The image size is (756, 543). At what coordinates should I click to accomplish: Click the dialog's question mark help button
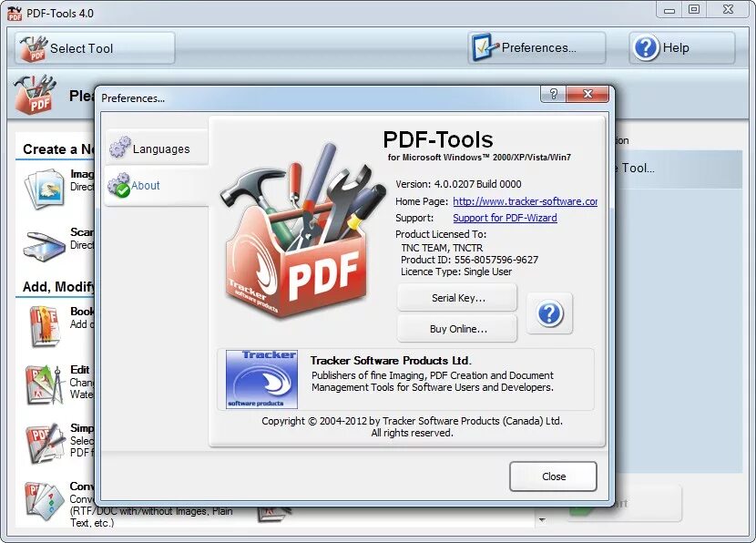(554, 94)
